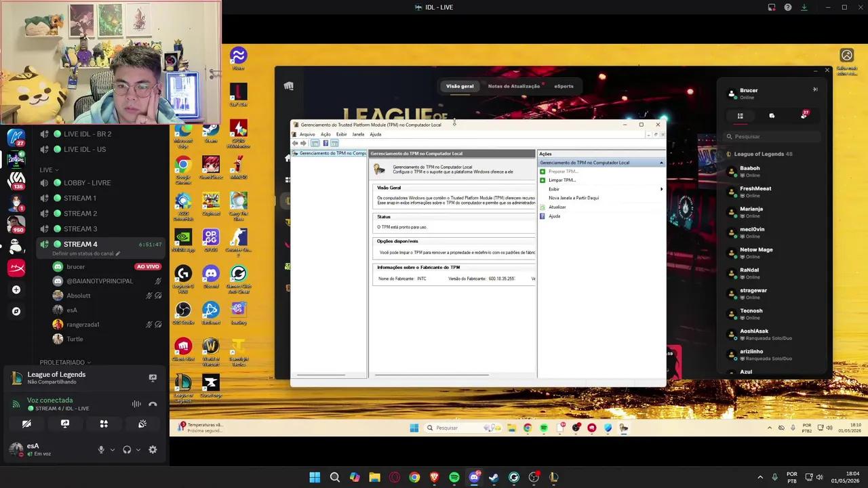Toggle camera in the Discord voice panel
The width and height of the screenshot is (868, 488).
tap(26, 424)
